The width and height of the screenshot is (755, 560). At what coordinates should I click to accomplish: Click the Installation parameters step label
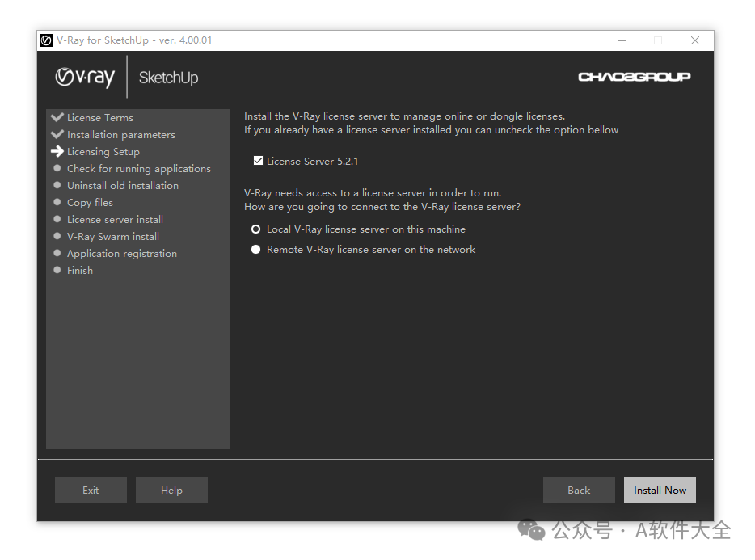pyautogui.click(x=121, y=135)
